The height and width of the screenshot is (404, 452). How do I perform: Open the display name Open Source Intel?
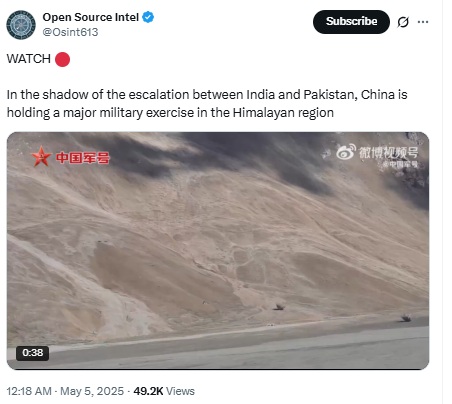pyautogui.click(x=90, y=17)
